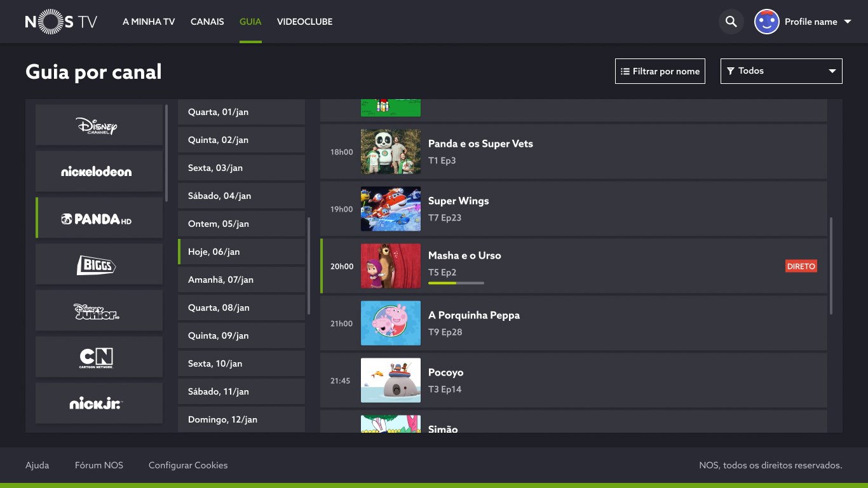Open the CANAIS tab

point(207,22)
